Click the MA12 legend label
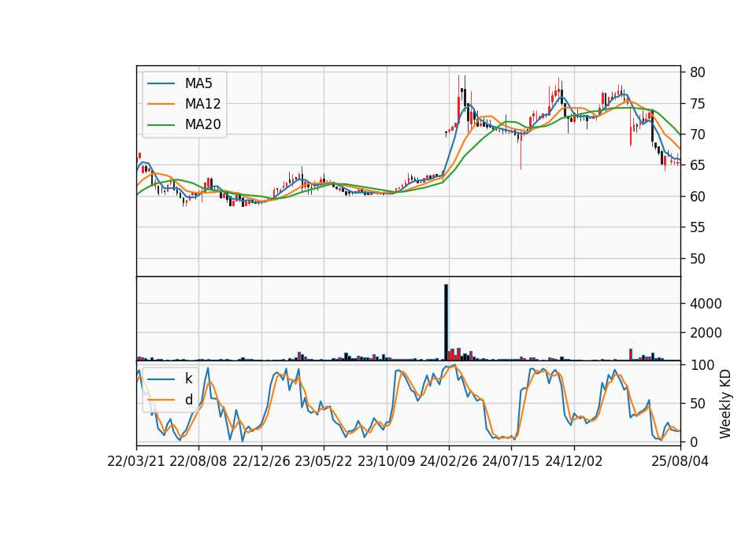Screen dimensions: 756x543 click(202, 104)
